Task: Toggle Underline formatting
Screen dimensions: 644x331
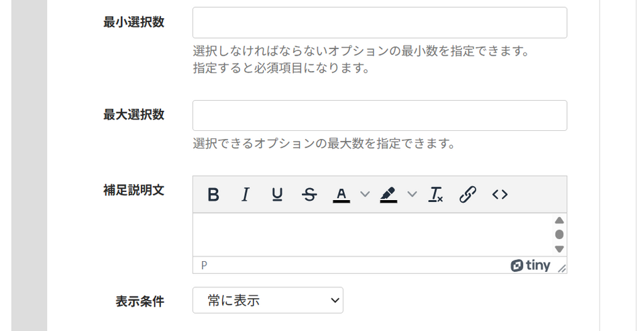Action: (x=278, y=195)
